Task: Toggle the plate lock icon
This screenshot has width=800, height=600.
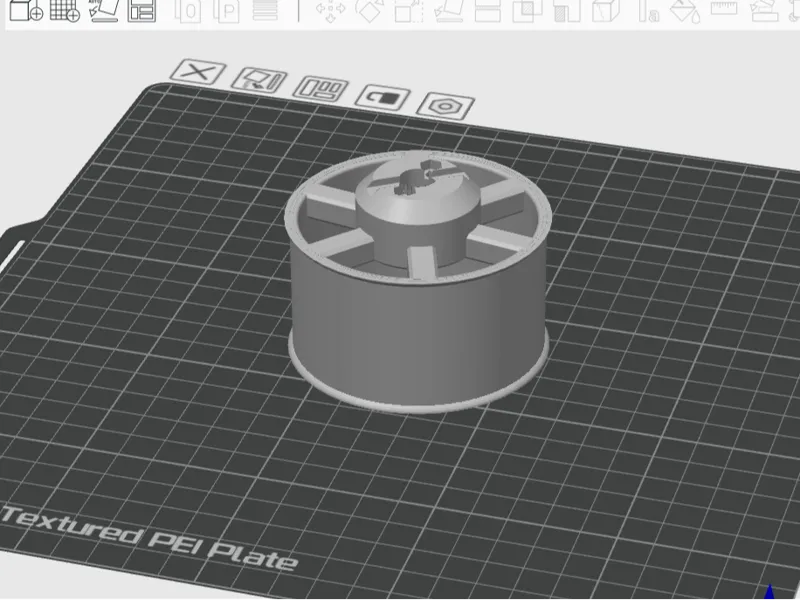Action: coord(383,97)
